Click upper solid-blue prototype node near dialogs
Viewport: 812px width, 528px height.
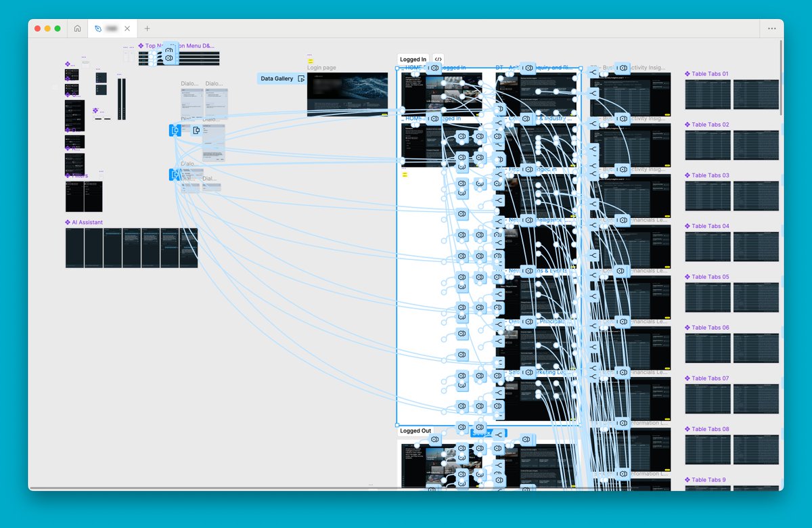click(175, 131)
